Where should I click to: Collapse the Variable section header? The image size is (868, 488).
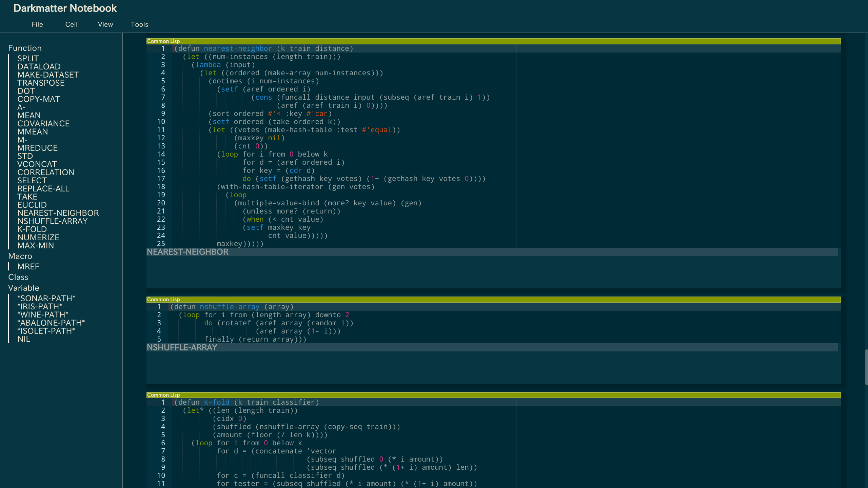(24, 288)
